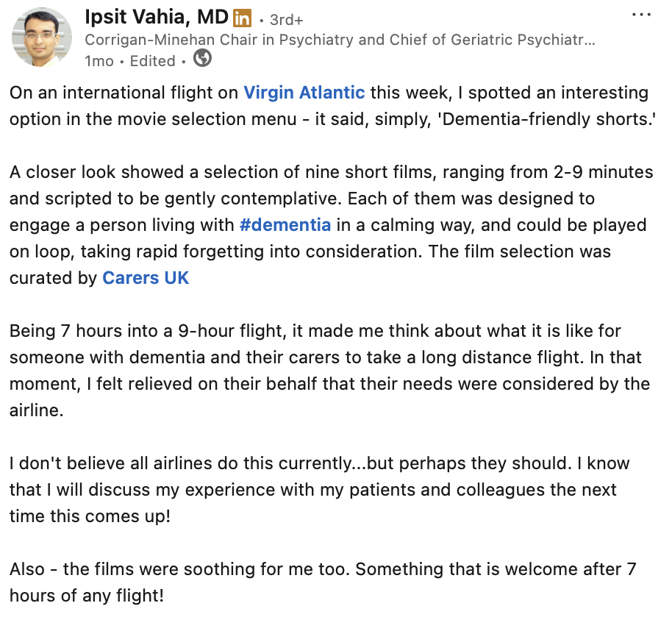Follow the Virgin Atlantic company link
This screenshot has width=672, height=617.
pos(304,93)
